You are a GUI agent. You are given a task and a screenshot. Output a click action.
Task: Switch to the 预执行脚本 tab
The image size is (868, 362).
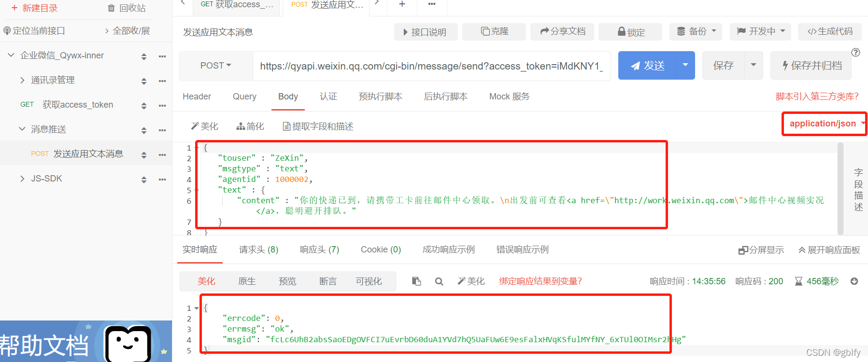(x=381, y=97)
